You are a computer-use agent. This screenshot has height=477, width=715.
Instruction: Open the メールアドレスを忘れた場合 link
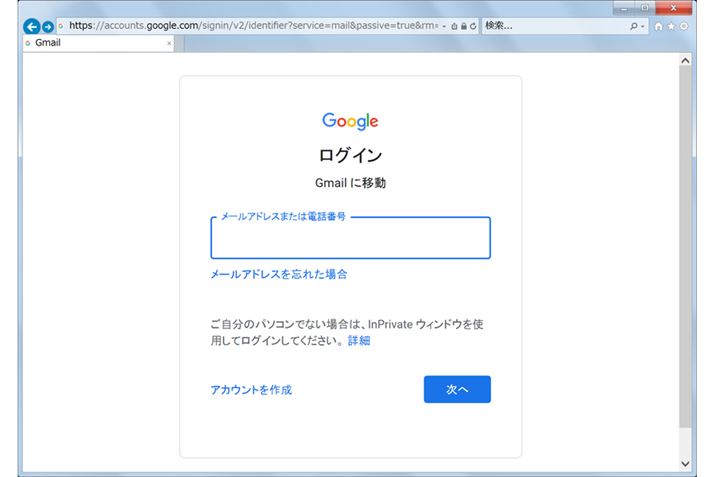coord(279,274)
